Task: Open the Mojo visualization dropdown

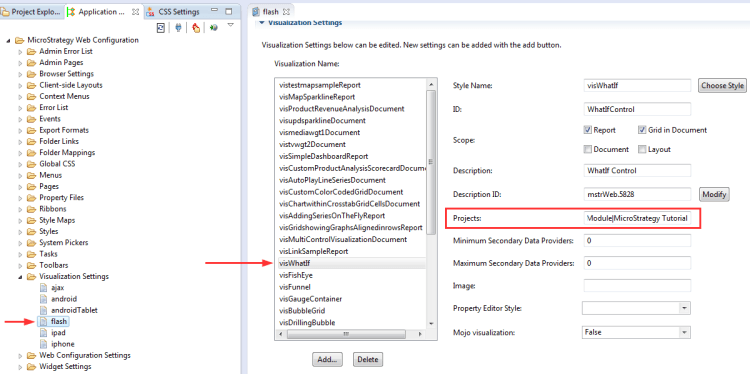Action: coord(684,332)
